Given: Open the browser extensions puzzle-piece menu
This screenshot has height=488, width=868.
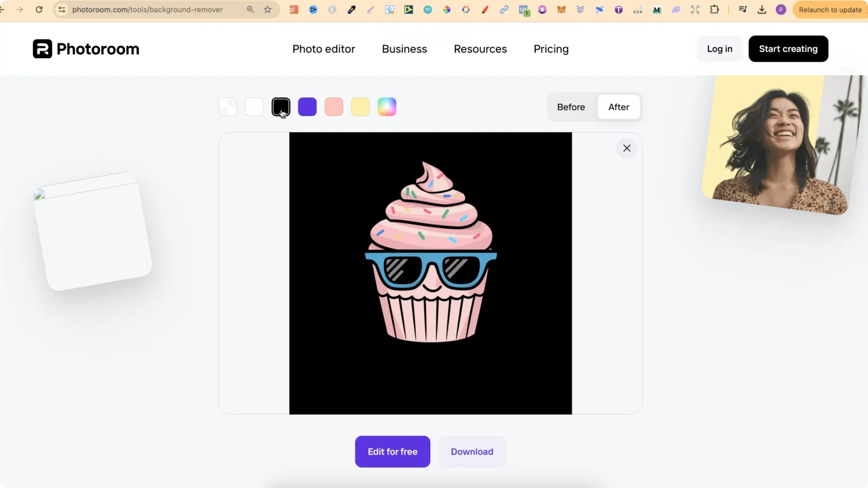Looking at the screenshot, I should point(715,9).
